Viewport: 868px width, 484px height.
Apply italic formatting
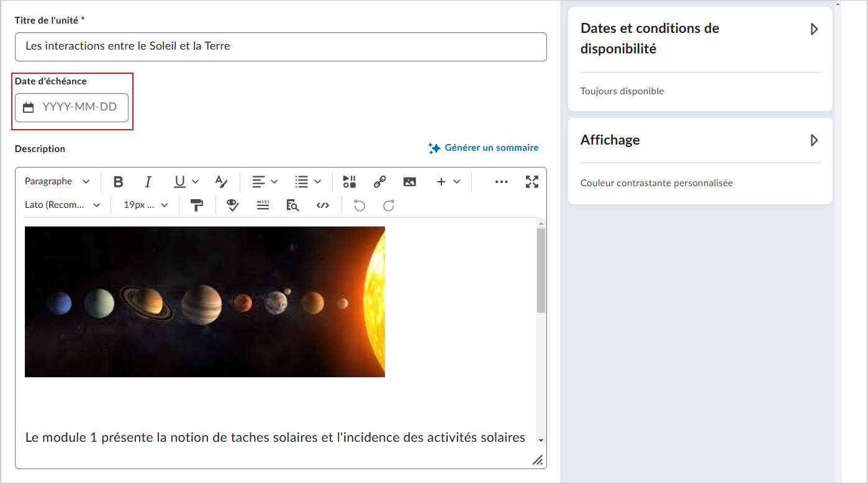[148, 182]
